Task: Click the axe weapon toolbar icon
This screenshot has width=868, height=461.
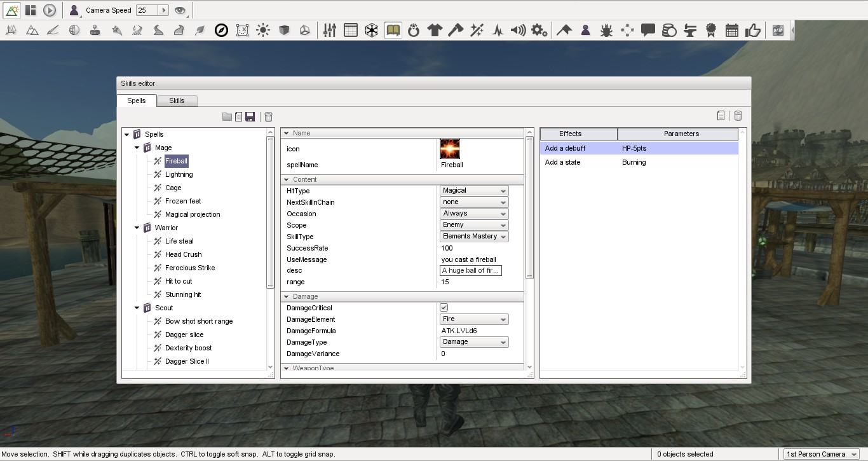Action: 456,31
